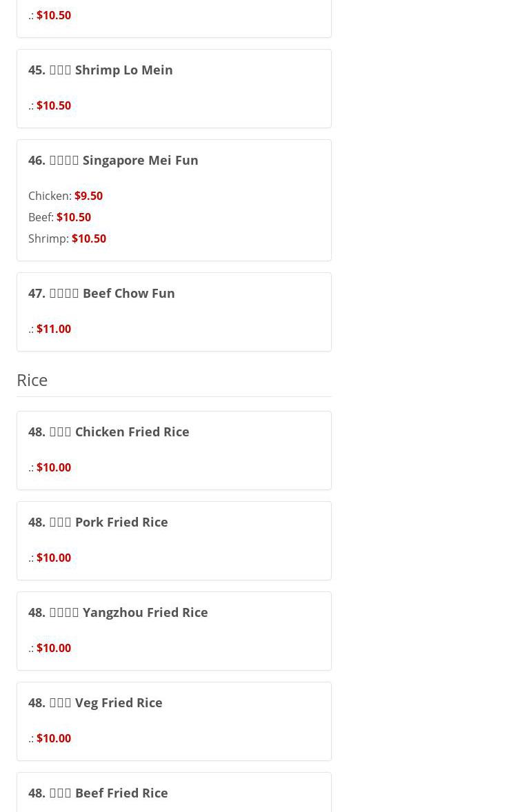Click the Rice section heading
This screenshot has height=812, width=531.
(32, 380)
